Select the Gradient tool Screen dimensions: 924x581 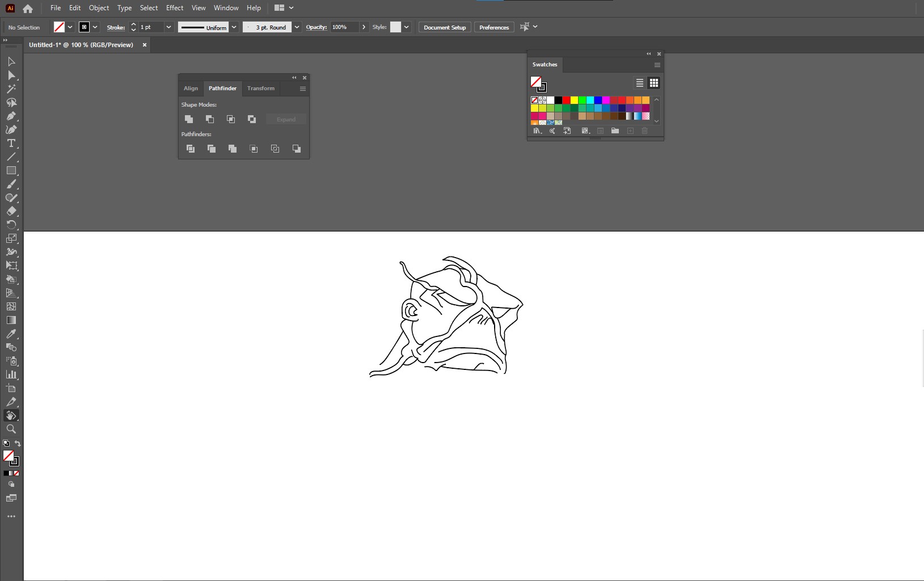[x=11, y=320]
